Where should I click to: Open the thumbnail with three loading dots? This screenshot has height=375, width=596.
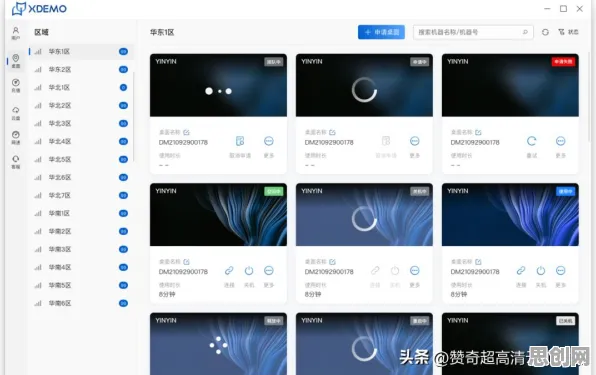click(218, 85)
